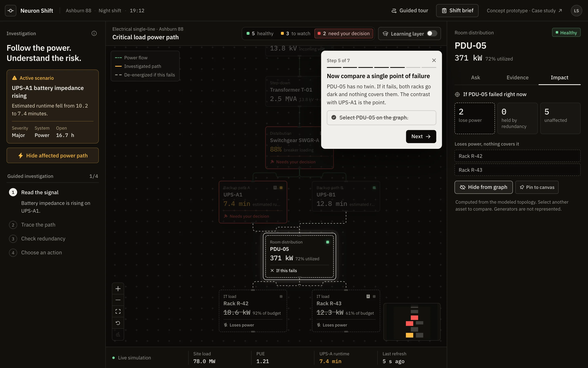Viewport: 588px width, 368px height.
Task: Click the target icon beside If PDU-05 failed
Action: coord(457,94)
